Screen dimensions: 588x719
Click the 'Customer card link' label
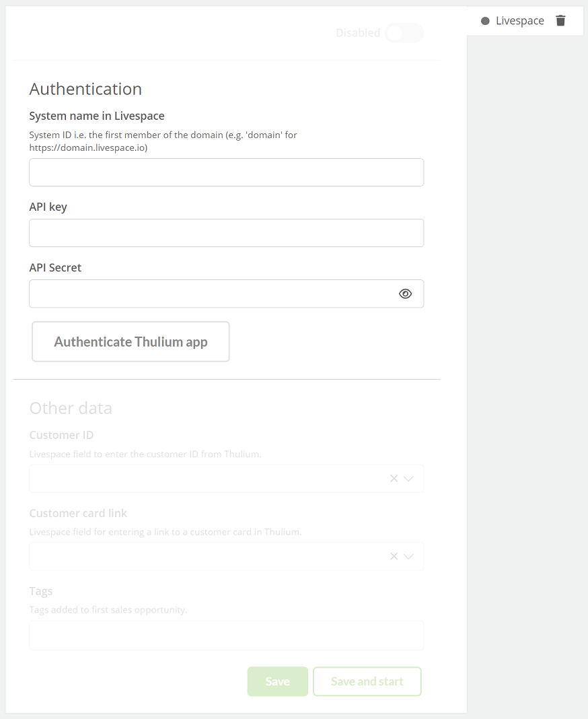pyautogui.click(x=78, y=513)
